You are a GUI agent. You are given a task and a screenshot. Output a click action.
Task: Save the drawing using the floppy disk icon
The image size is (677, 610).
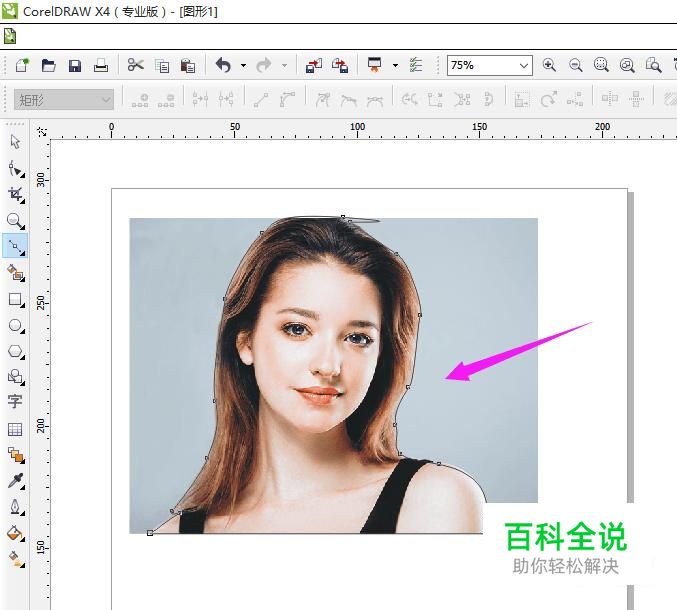75,66
